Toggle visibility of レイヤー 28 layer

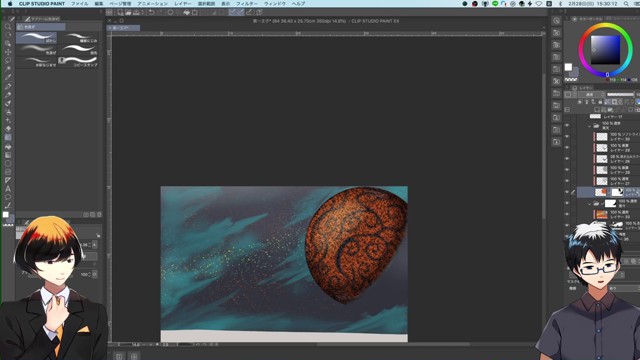tap(567, 170)
